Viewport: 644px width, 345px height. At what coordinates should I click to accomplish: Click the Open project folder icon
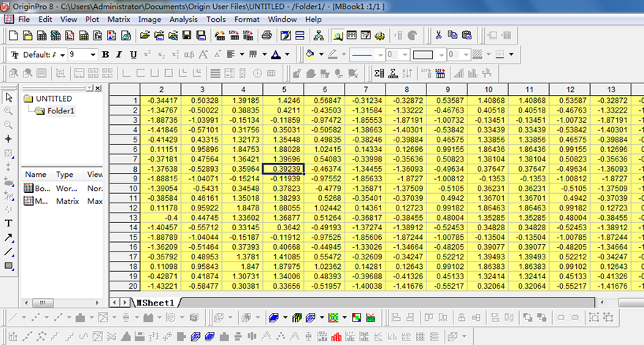[145, 36]
